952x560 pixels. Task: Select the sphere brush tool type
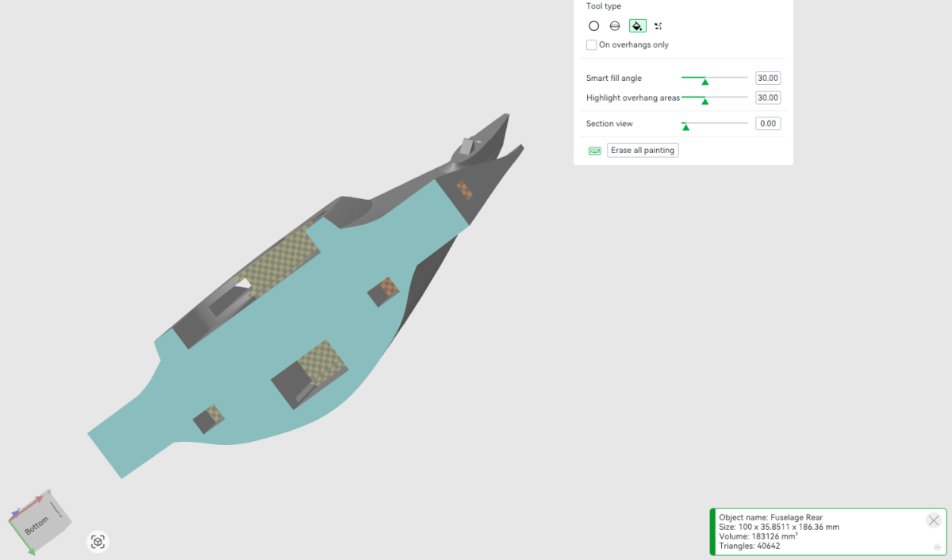pyautogui.click(x=615, y=26)
